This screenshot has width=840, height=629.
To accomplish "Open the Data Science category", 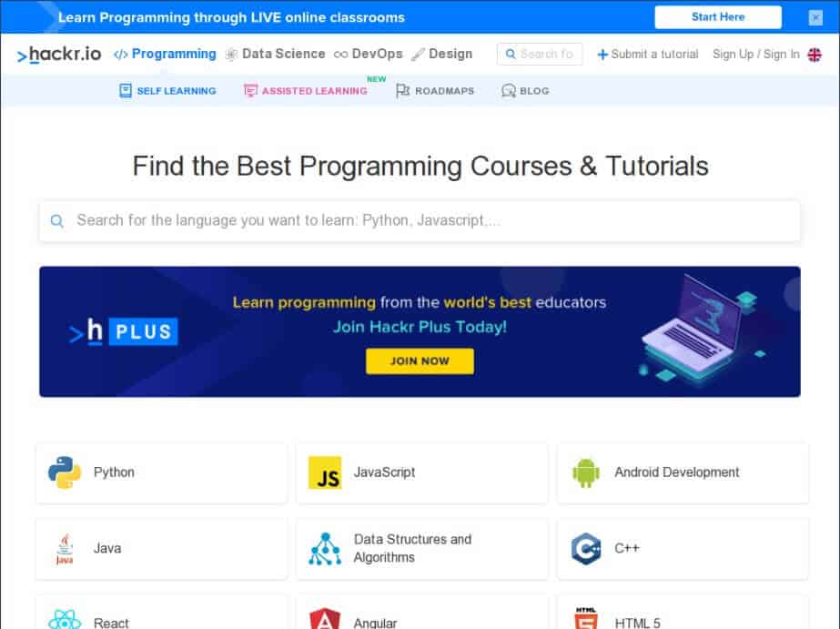I will pos(276,54).
